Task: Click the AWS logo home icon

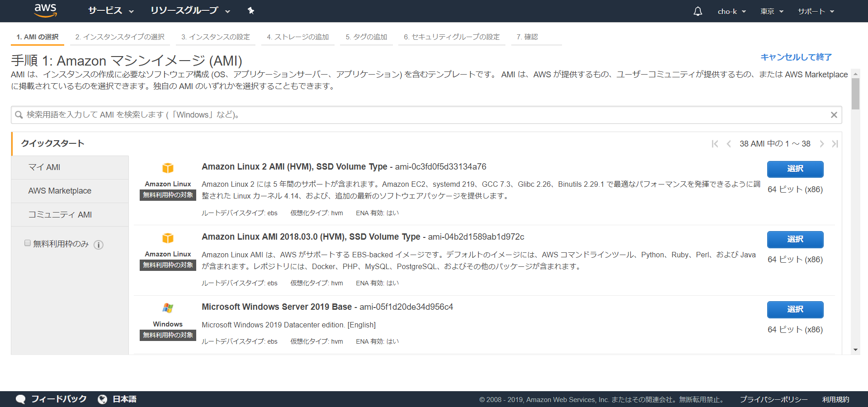Action: click(x=45, y=10)
